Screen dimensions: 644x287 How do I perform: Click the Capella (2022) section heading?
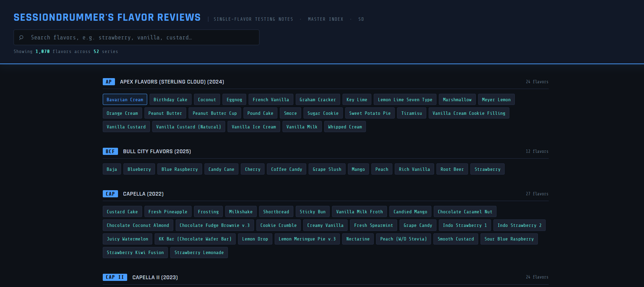pyautogui.click(x=143, y=194)
